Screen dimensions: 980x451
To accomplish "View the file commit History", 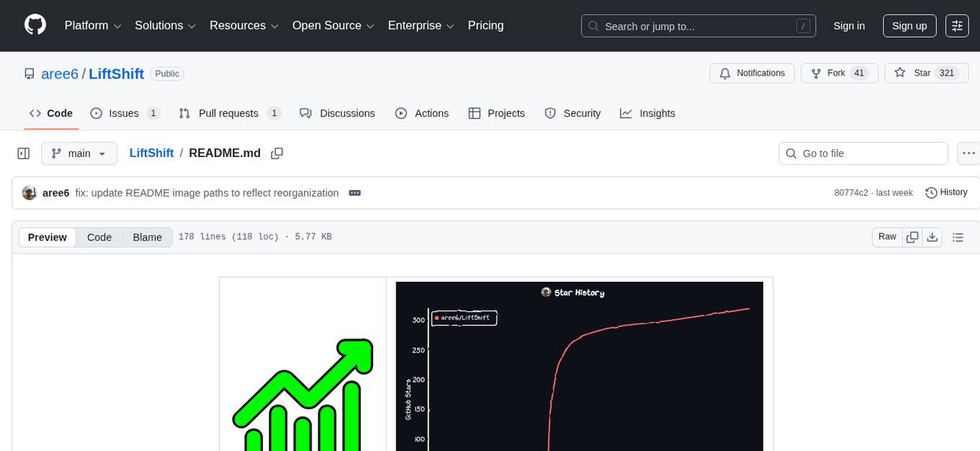I will [946, 192].
